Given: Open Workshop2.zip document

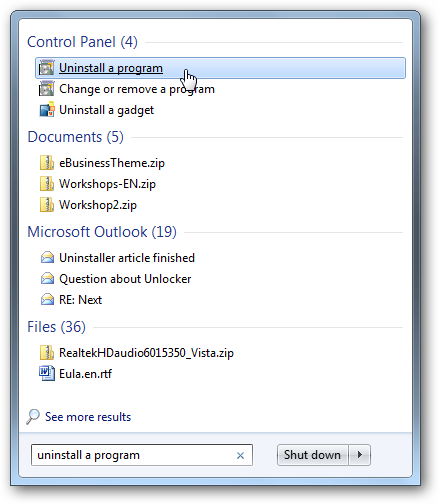Looking at the screenshot, I should click(98, 205).
